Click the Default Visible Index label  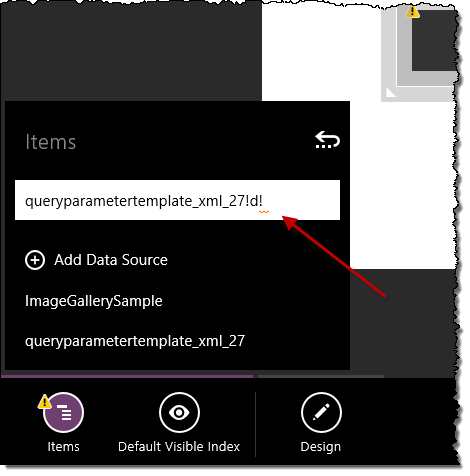click(179, 447)
